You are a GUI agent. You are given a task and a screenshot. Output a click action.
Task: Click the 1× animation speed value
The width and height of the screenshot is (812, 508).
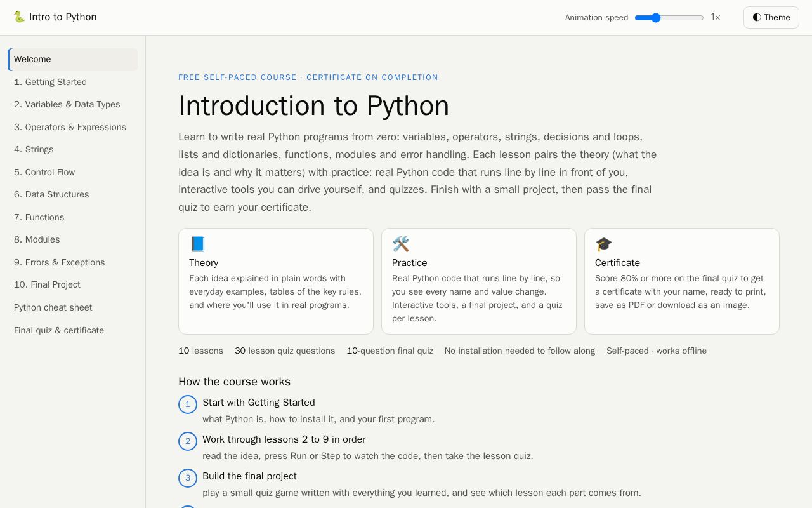click(716, 18)
